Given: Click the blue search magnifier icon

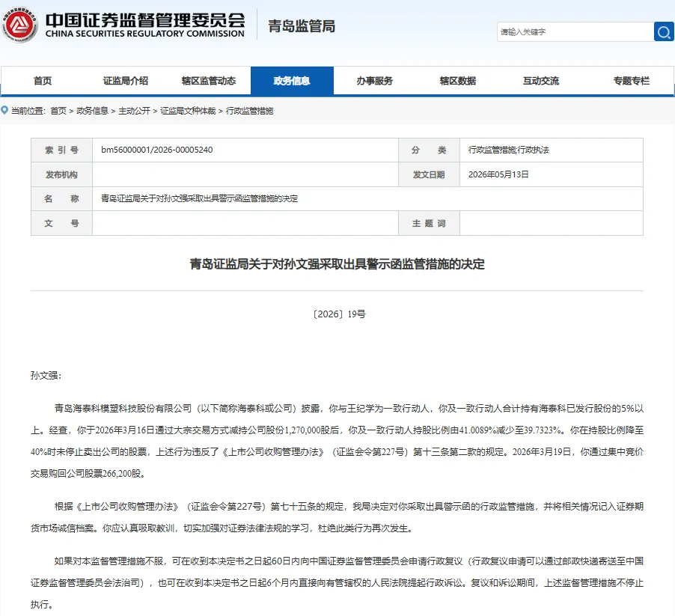Looking at the screenshot, I should 663,32.
